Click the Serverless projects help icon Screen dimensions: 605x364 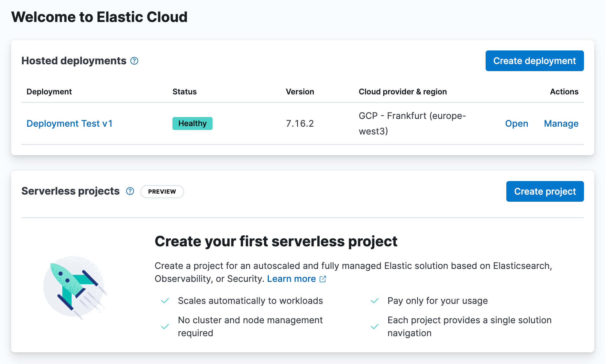tap(130, 191)
